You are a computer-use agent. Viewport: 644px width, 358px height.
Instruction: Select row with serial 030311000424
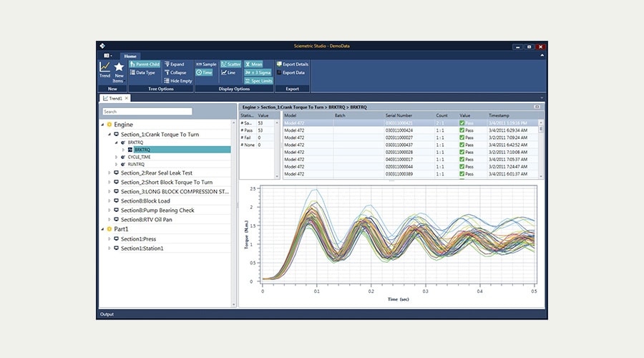pyautogui.click(x=411, y=130)
